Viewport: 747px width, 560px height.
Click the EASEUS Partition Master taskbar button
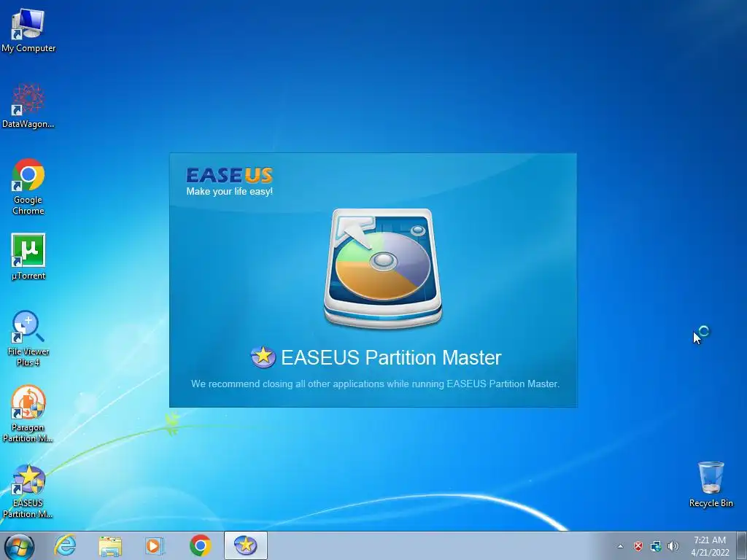click(x=245, y=545)
